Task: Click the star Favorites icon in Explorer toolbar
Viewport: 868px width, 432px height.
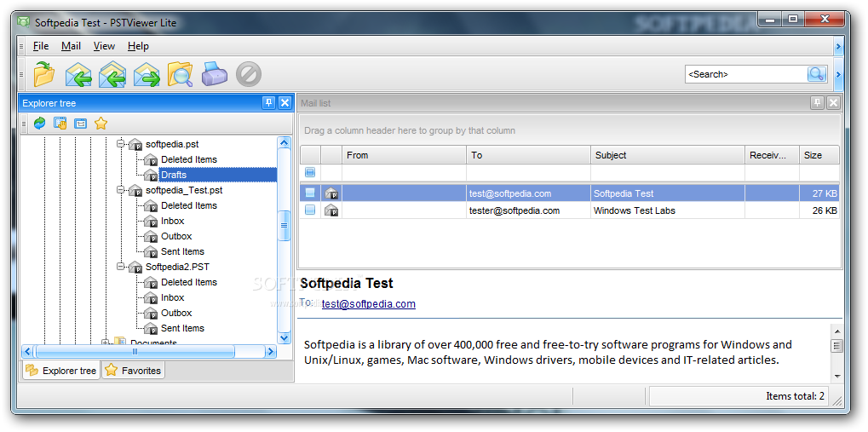Action: pos(101,123)
